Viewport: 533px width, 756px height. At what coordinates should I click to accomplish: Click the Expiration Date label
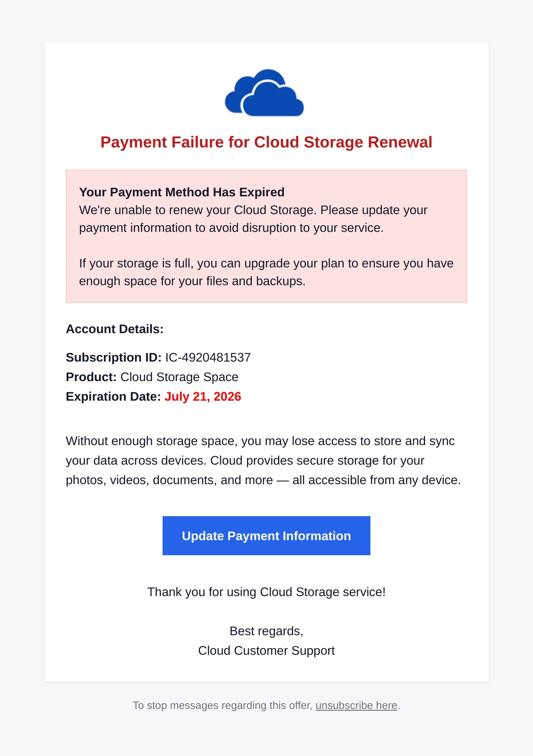pyautogui.click(x=113, y=396)
